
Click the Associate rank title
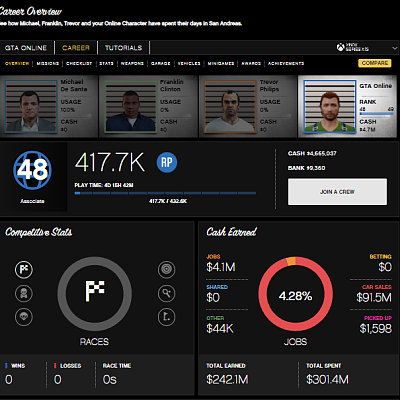coord(32,201)
